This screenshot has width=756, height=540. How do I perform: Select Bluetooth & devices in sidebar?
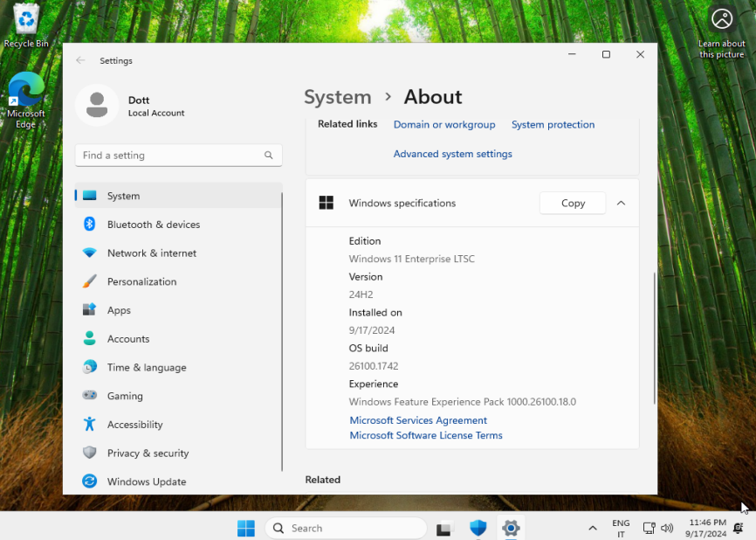click(x=178, y=225)
